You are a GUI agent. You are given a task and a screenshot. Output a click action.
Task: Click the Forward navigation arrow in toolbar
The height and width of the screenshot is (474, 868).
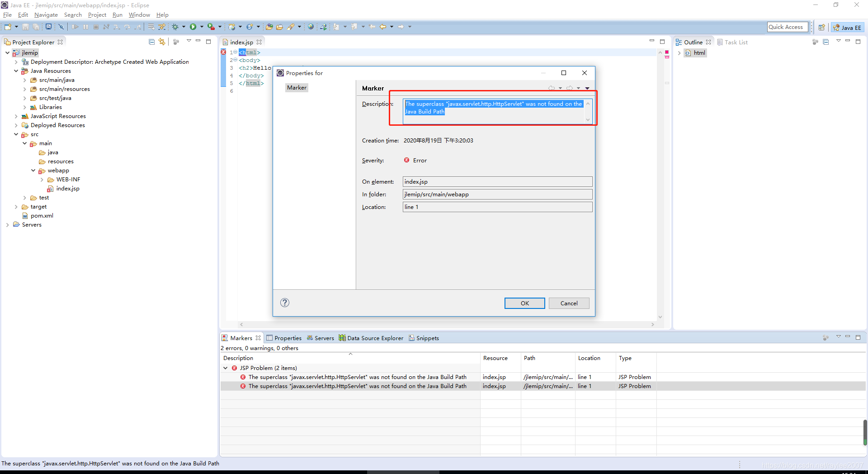[x=401, y=27]
